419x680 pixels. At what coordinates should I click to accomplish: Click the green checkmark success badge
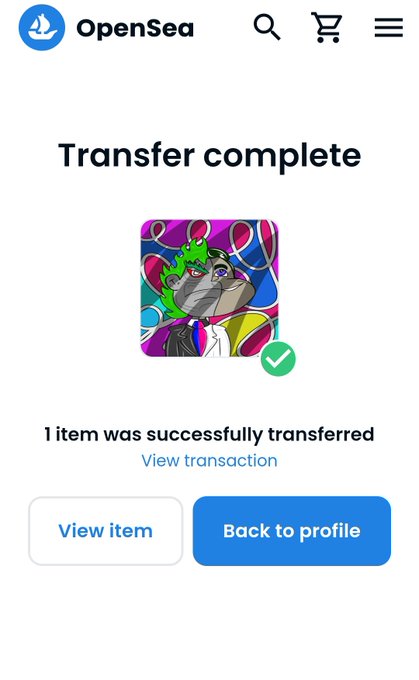click(278, 359)
